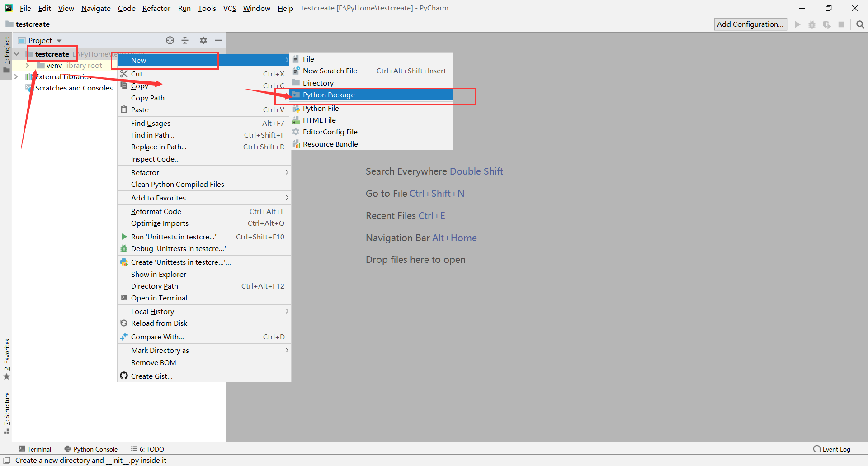Image resolution: width=868 pixels, height=466 pixels.
Task: Select Directory in New submenu
Action: point(371,83)
